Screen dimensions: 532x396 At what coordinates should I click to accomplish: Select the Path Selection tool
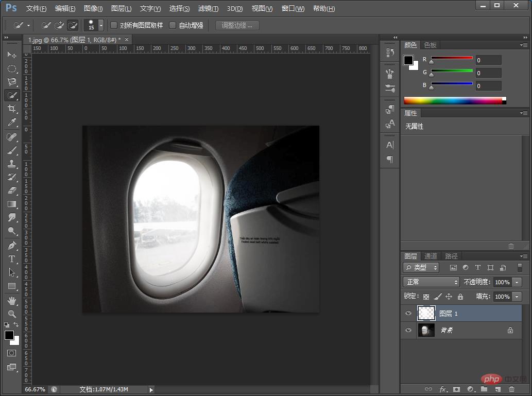(x=12, y=272)
